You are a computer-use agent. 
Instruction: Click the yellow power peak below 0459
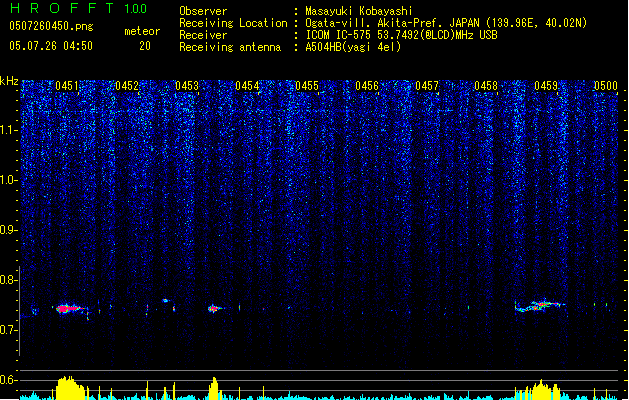(540, 390)
